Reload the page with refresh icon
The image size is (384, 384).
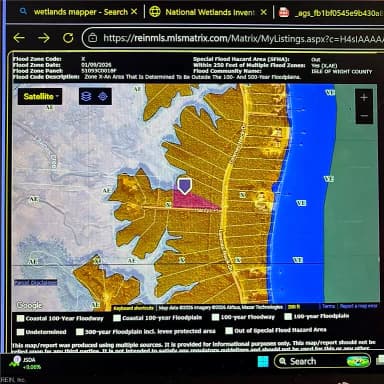tap(68, 38)
